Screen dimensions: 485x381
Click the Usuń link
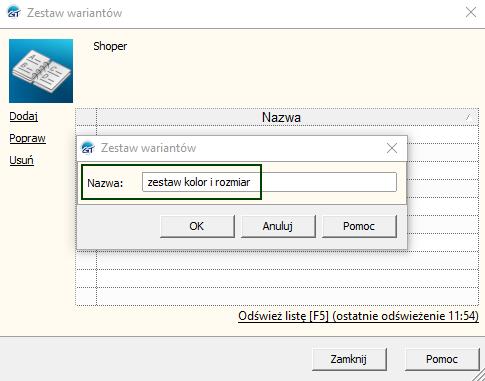click(21, 160)
